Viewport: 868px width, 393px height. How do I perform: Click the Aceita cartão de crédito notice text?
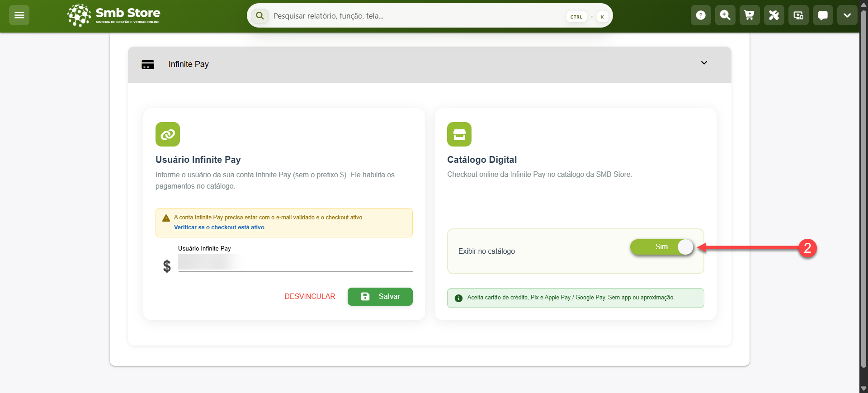(571, 298)
